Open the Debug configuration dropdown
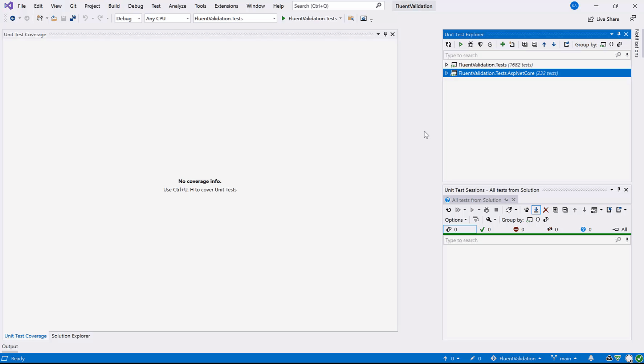The image size is (644, 364). [128, 19]
